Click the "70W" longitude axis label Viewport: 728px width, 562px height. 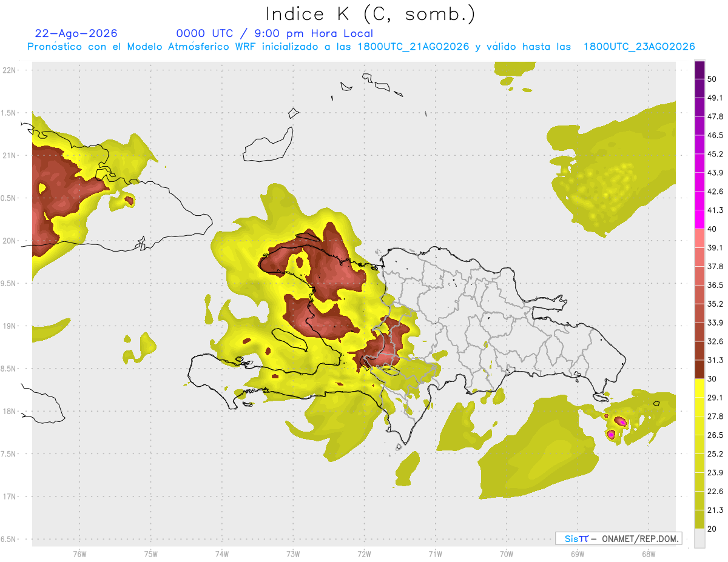point(506,554)
